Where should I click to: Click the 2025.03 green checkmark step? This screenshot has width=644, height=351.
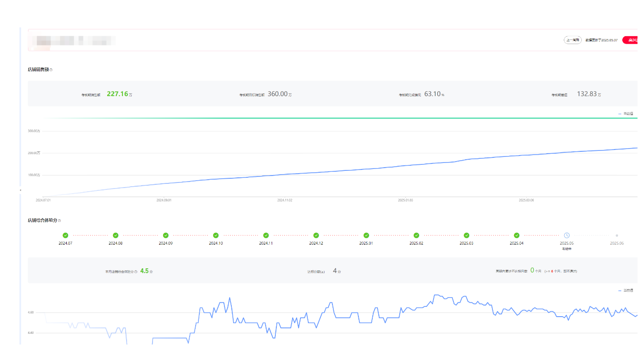coord(466,235)
